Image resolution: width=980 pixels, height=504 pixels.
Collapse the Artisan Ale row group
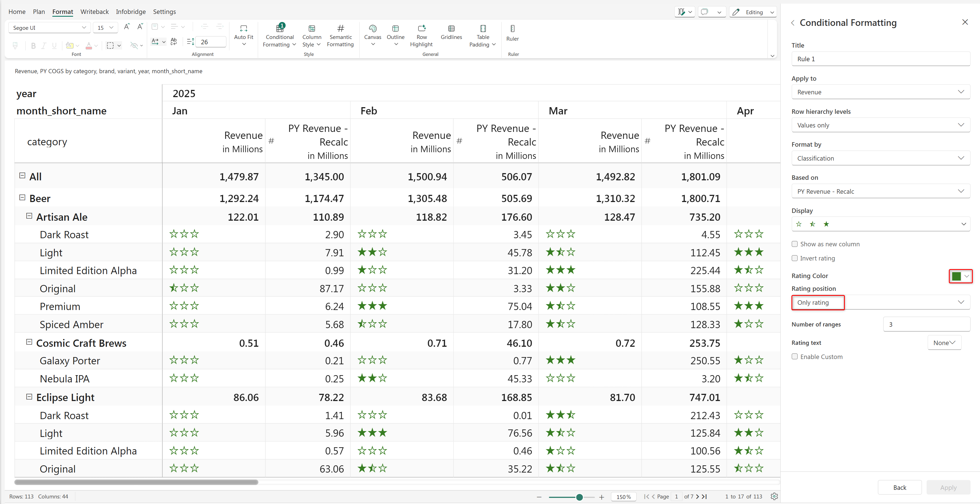click(29, 216)
